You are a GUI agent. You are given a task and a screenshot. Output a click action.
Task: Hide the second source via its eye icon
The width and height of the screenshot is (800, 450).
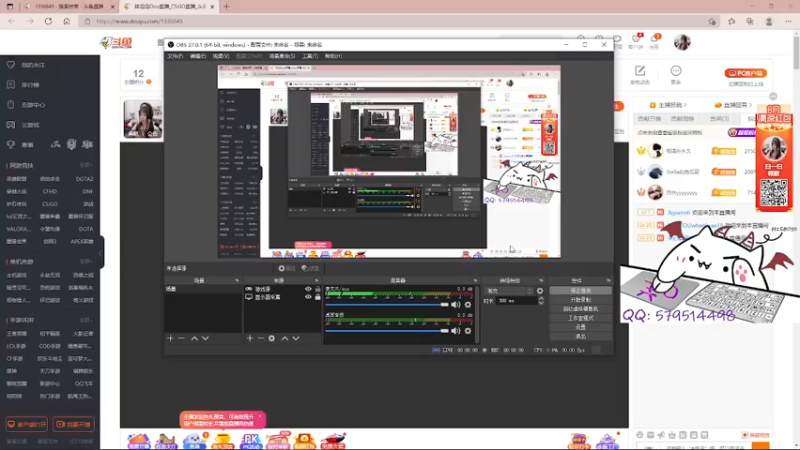308,297
